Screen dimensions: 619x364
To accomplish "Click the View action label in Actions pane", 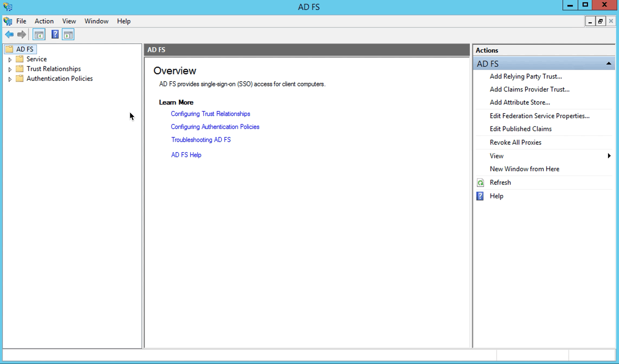I will tap(497, 156).
